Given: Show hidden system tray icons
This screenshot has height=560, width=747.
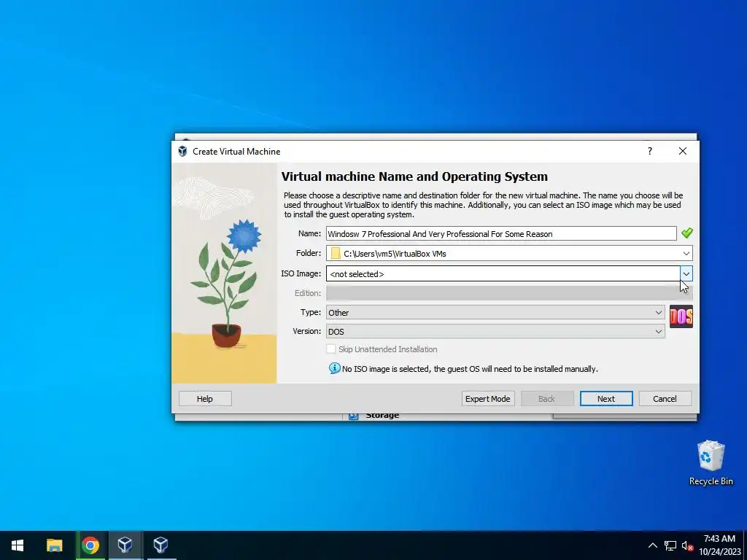Looking at the screenshot, I should click(653, 545).
